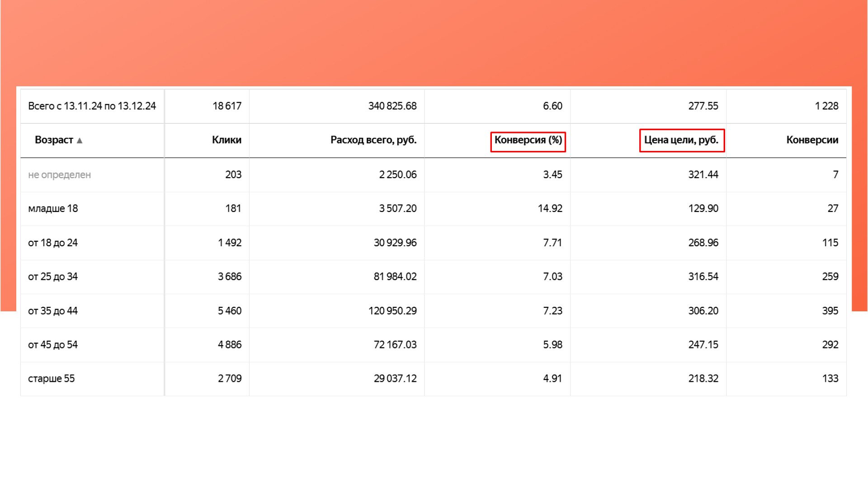Viewport: 868px width, 488px height.
Task: Click the sort arrow next to Возраст
Action: click(x=80, y=141)
